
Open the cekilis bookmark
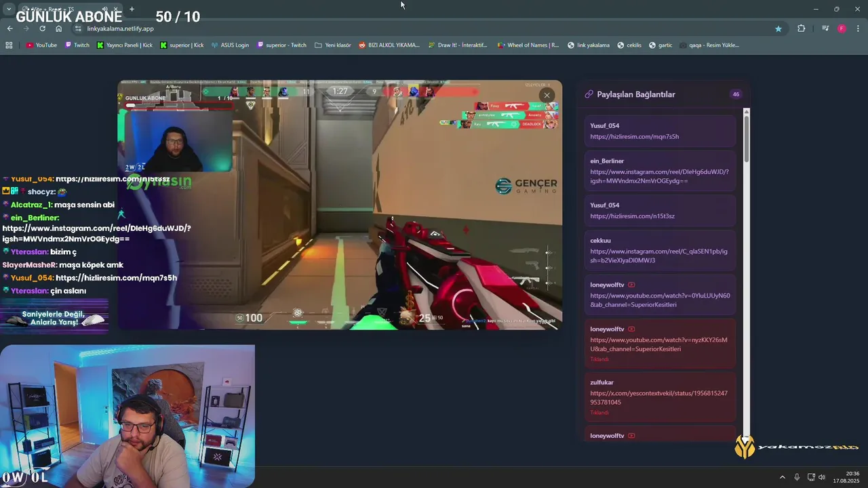click(x=629, y=45)
